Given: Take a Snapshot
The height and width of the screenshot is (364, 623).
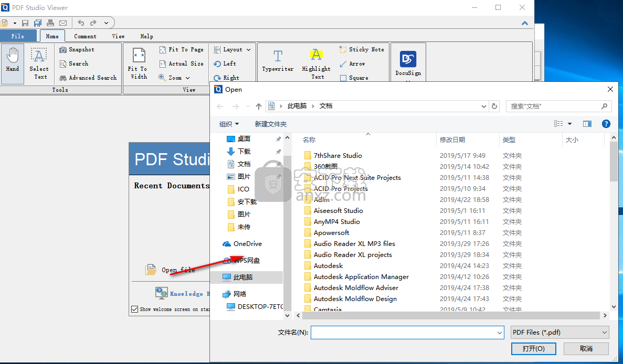Looking at the screenshot, I should (77, 50).
